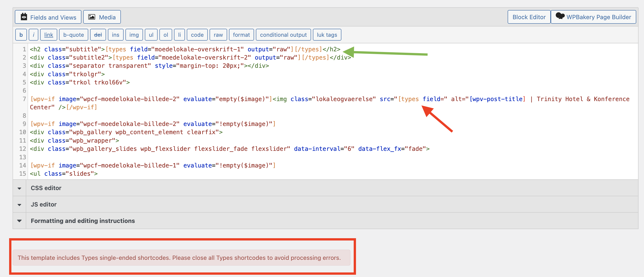Click line number 12 in the gutter
Image resolution: width=644 pixels, height=277 pixels.
[x=23, y=149]
